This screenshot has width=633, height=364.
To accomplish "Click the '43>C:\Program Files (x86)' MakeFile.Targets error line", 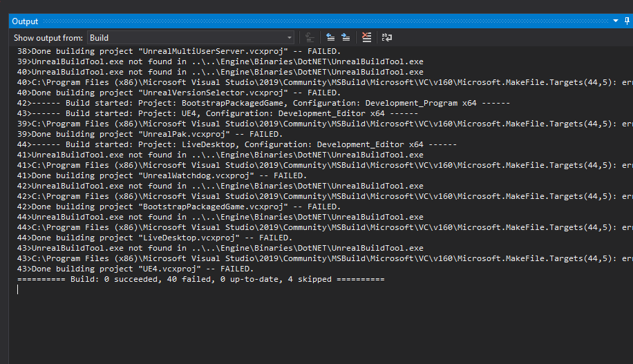I will point(325,259).
